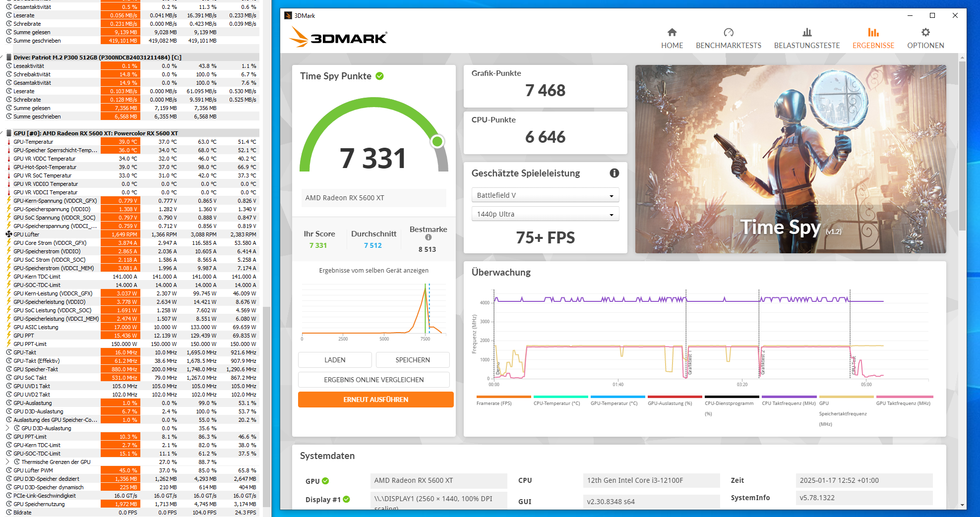This screenshot has height=517, width=980.
Task: Open the BENCHMARKTESTS tab
Action: click(x=729, y=38)
